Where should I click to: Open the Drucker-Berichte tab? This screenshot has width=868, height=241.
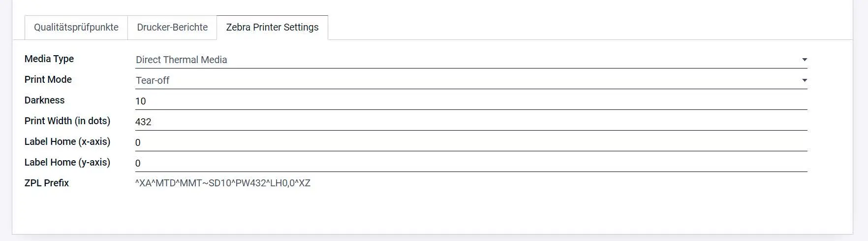tap(172, 28)
